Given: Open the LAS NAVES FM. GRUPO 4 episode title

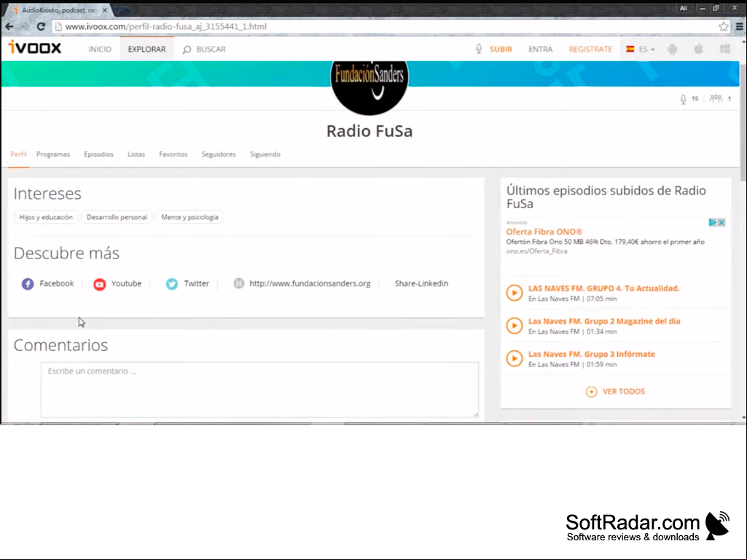Looking at the screenshot, I should point(603,288).
